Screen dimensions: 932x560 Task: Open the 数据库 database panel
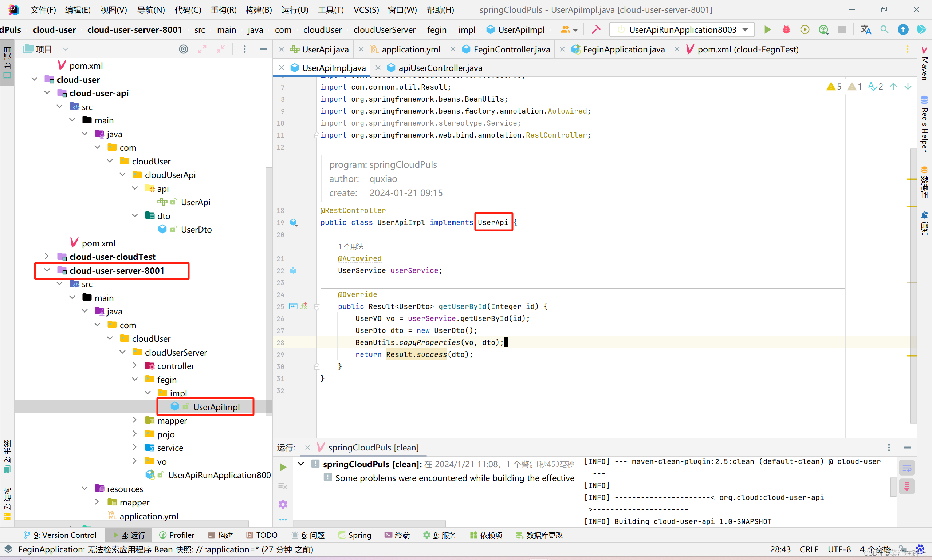(924, 185)
